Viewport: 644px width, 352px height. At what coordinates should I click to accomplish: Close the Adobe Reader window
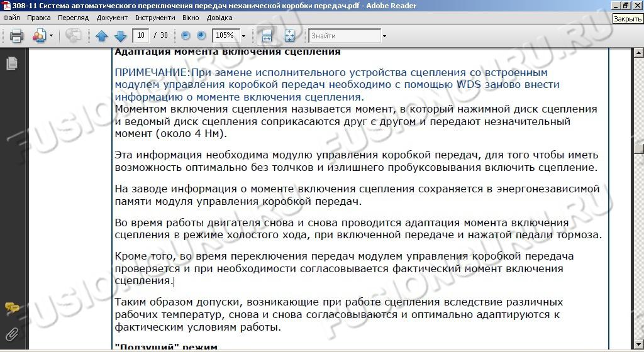pyautogui.click(x=636, y=5)
